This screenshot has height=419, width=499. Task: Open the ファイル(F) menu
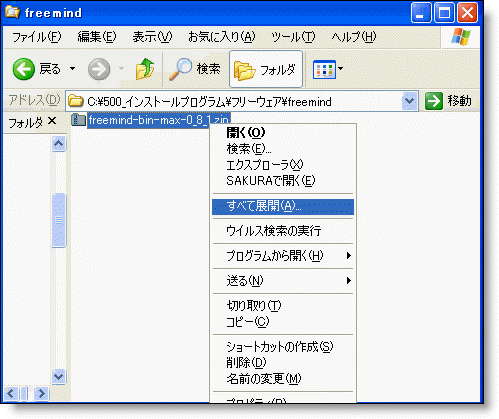[37, 37]
